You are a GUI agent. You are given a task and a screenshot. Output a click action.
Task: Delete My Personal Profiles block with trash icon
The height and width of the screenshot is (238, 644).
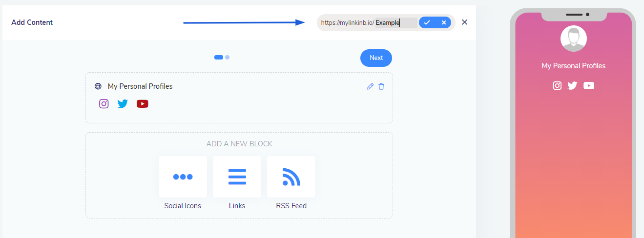coord(381,86)
